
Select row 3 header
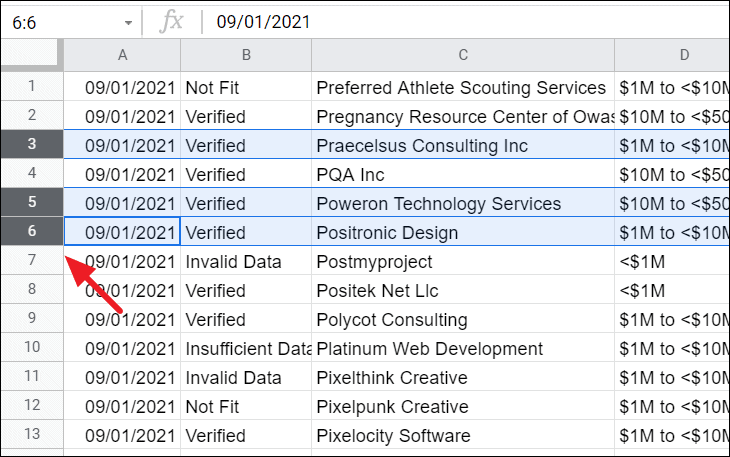[x=32, y=146]
